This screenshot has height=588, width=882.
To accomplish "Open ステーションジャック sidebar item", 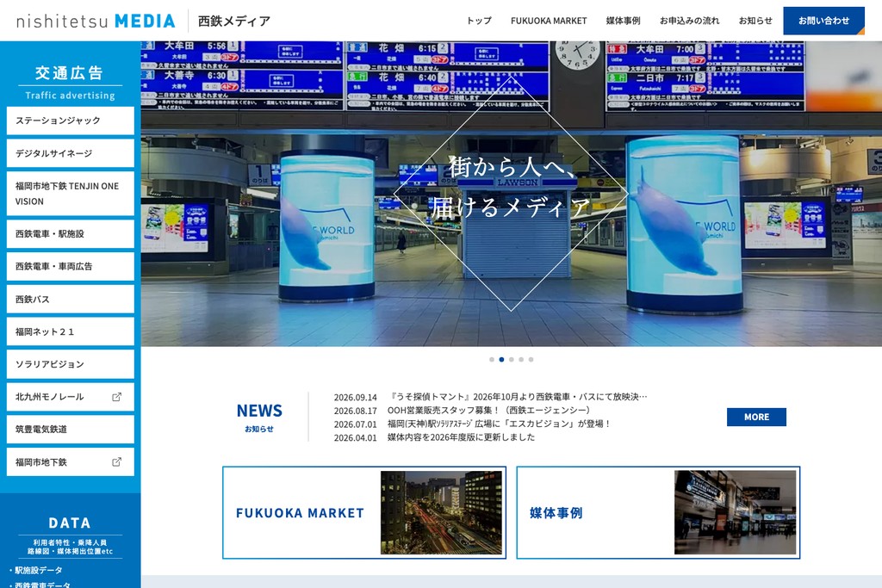I will [x=71, y=121].
